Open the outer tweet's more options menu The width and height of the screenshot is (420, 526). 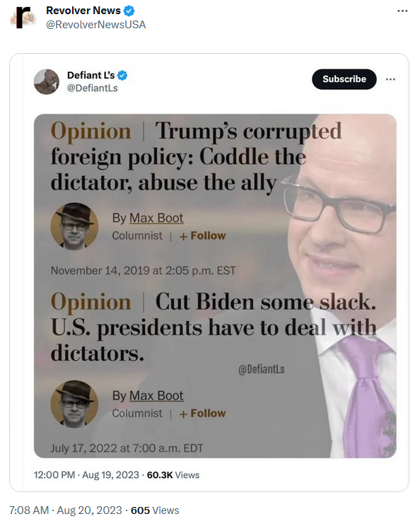point(402,11)
